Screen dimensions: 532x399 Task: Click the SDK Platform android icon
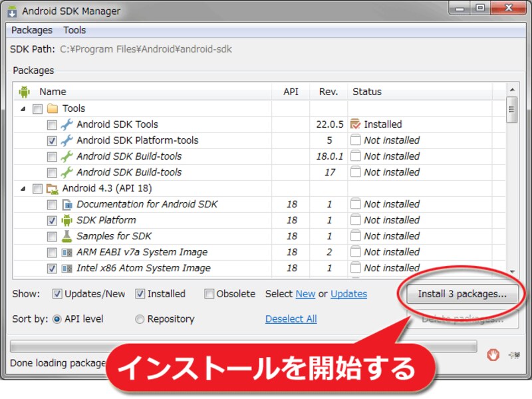tap(66, 220)
